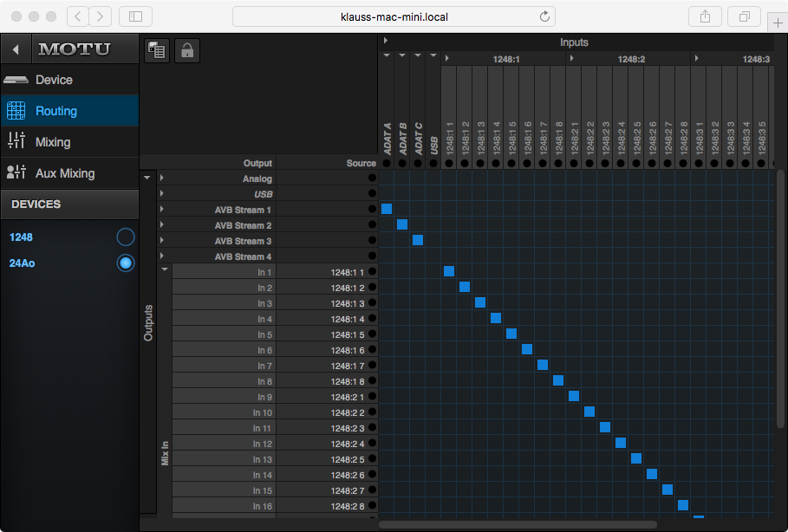Go forward in Safari history

click(x=100, y=16)
